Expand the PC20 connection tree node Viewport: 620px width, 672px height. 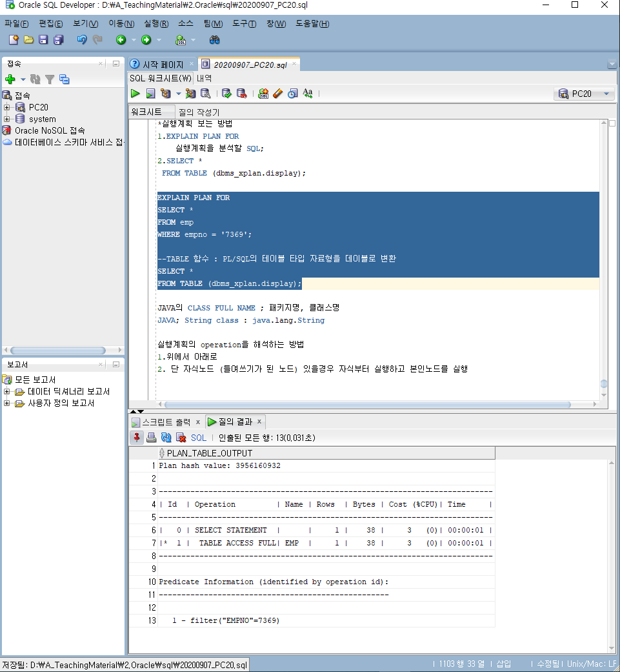coord(7,107)
